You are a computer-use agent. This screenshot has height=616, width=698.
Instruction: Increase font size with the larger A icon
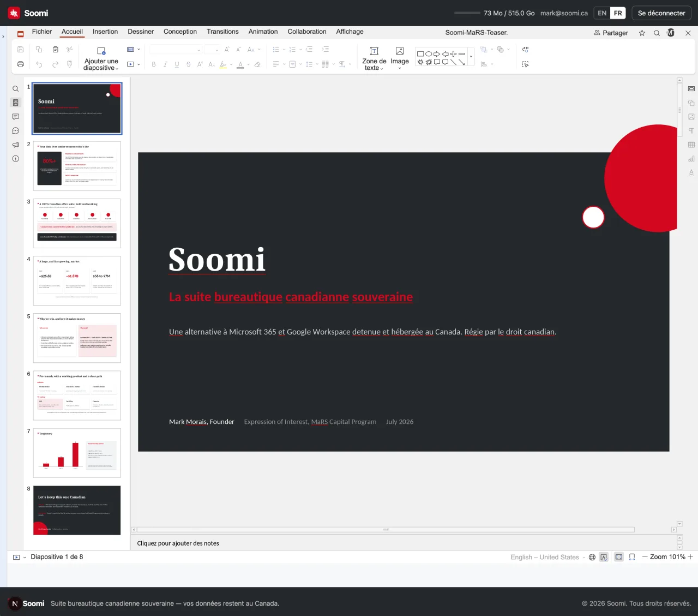pyautogui.click(x=227, y=49)
